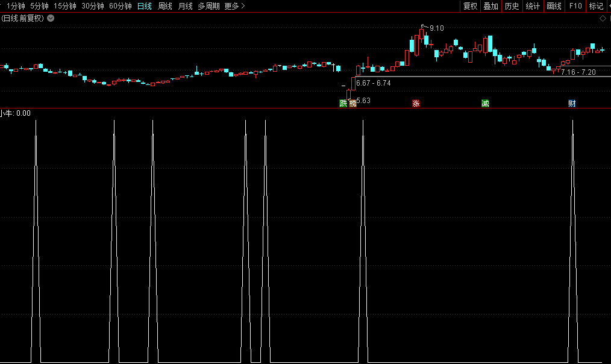Expand the 更多 period options

click(234, 6)
